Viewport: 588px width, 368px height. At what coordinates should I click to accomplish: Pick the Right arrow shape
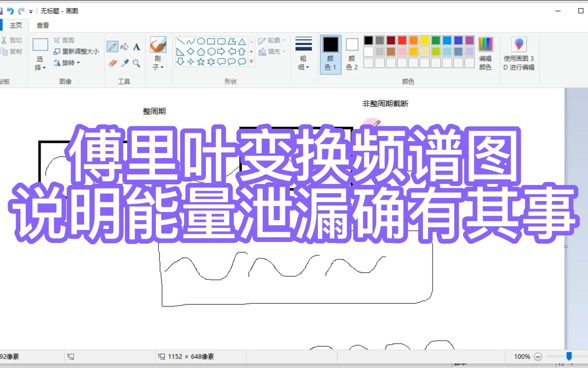coord(222,52)
